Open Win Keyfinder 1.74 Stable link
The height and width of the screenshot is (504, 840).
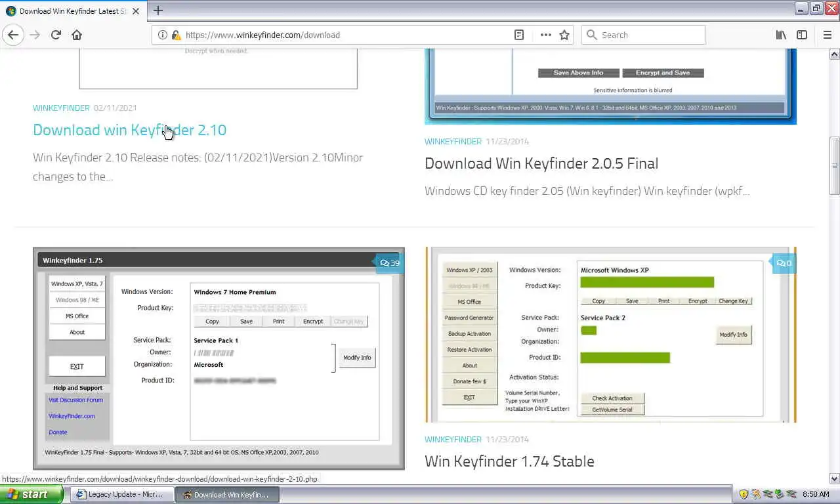coord(509,461)
